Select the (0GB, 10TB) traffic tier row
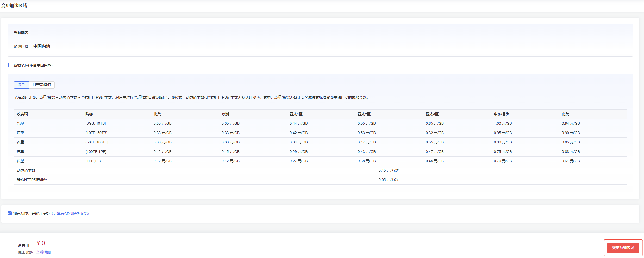This screenshot has height=258, width=644. tap(95, 123)
